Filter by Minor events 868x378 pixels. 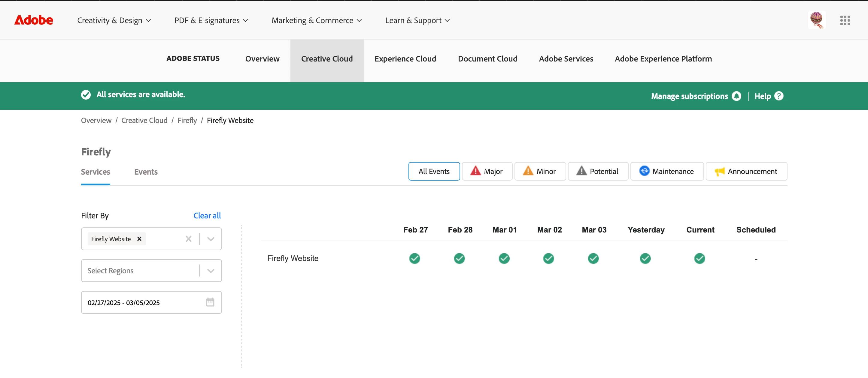pyautogui.click(x=539, y=171)
